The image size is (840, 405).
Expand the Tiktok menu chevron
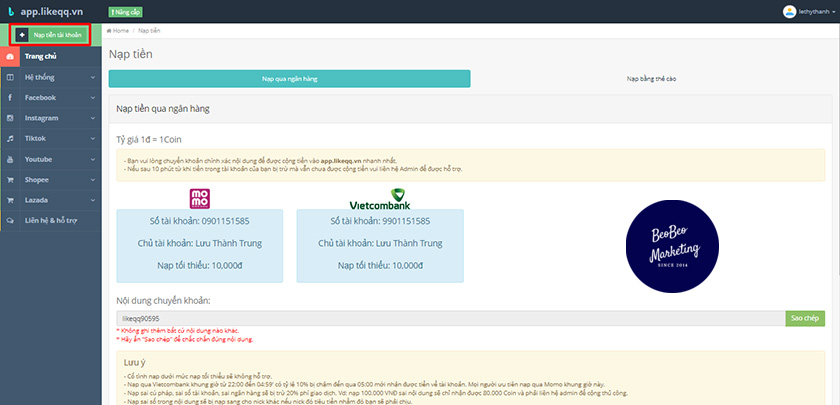click(x=93, y=138)
